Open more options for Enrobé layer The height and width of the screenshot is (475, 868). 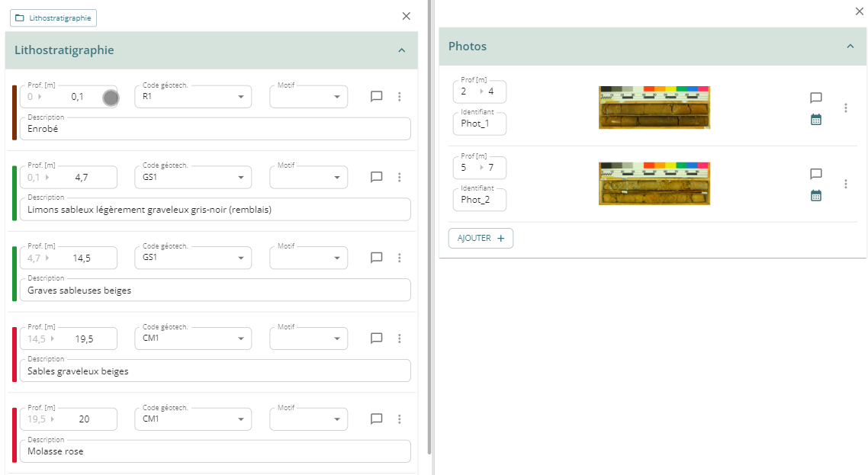click(399, 97)
